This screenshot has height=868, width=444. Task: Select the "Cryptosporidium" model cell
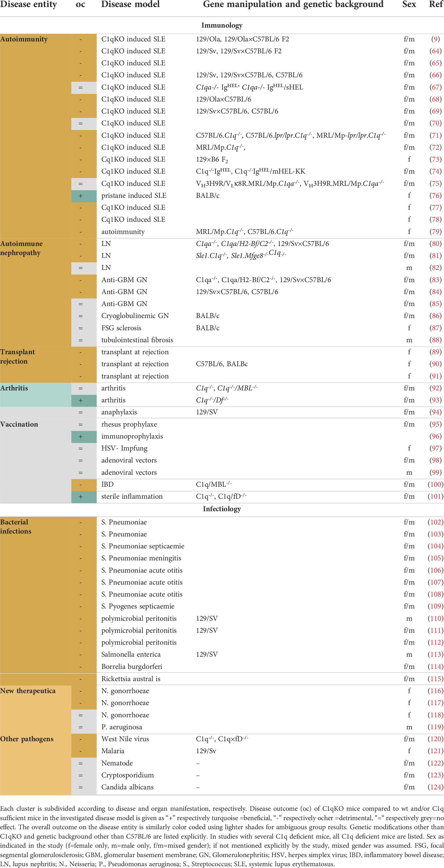click(x=127, y=775)
